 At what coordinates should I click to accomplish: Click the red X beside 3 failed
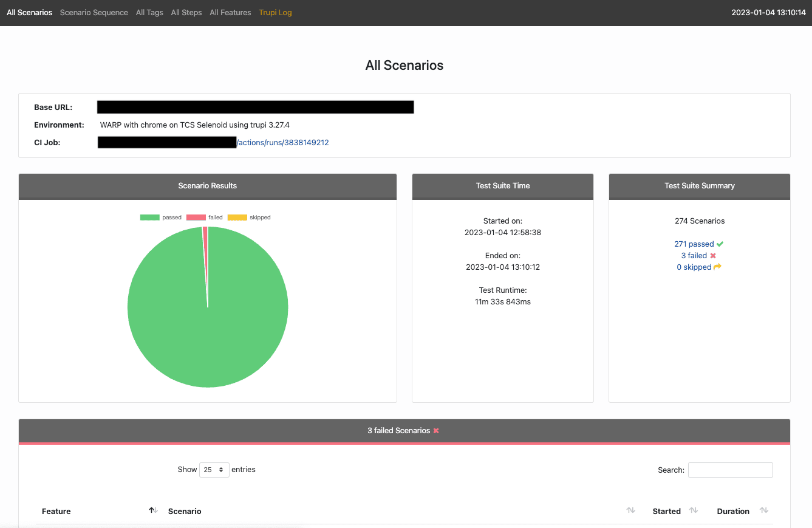click(x=714, y=255)
